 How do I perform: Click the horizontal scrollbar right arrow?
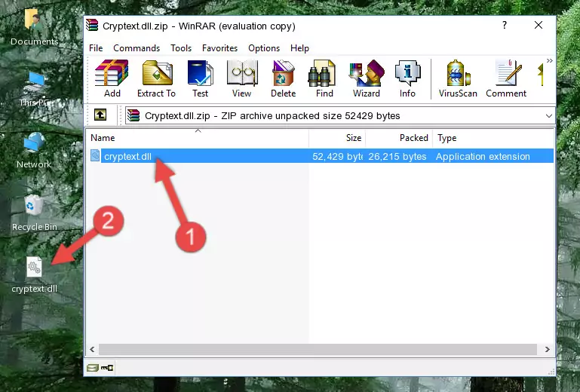pyautogui.click(x=547, y=349)
